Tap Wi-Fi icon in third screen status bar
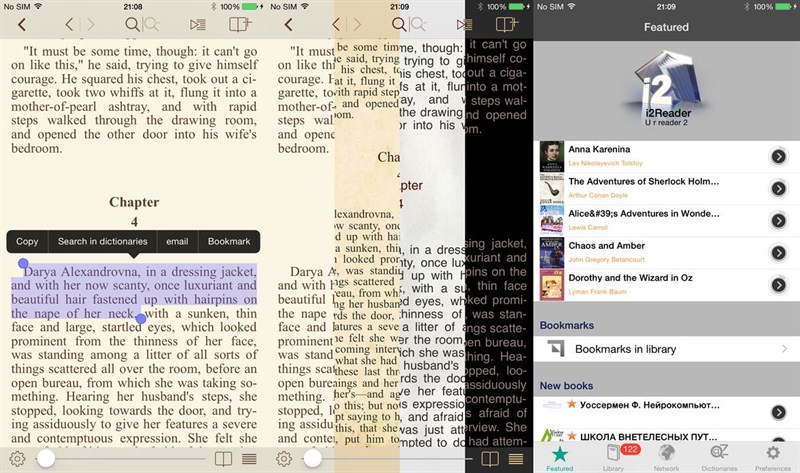Viewport: 800px width, 473px height. (x=571, y=7)
